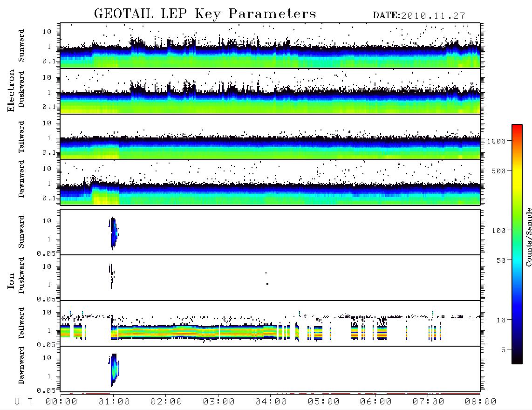Click the 0.05 tick on Ion Sunward axis
The height and width of the screenshot is (410, 532).
tap(46, 253)
